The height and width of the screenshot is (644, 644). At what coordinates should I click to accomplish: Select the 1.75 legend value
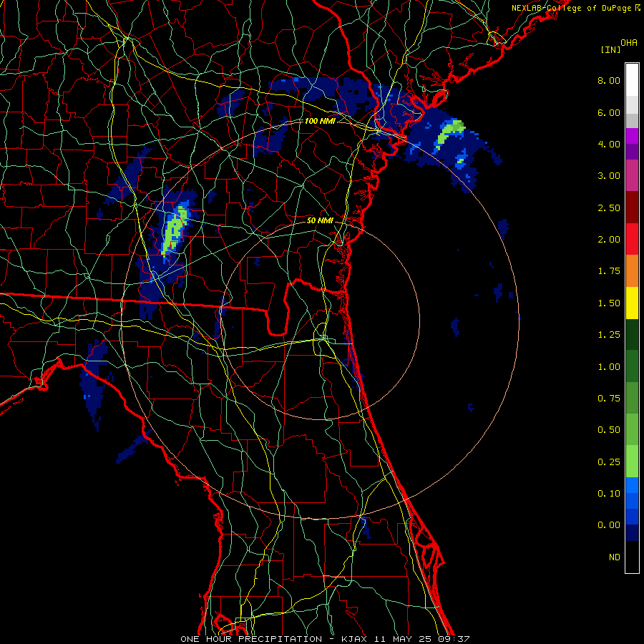[x=609, y=271]
